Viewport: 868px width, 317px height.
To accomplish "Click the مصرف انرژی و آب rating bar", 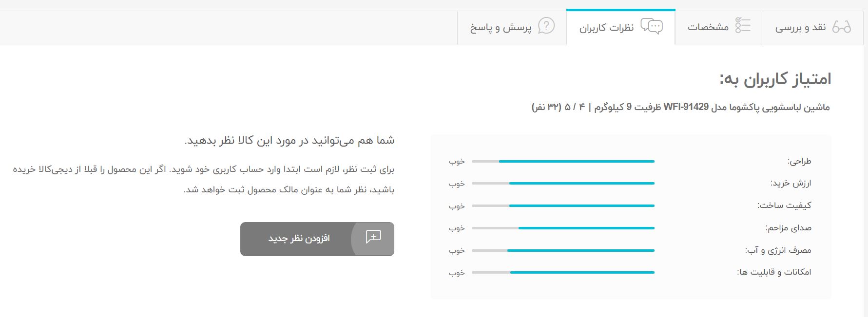I will click(x=563, y=250).
